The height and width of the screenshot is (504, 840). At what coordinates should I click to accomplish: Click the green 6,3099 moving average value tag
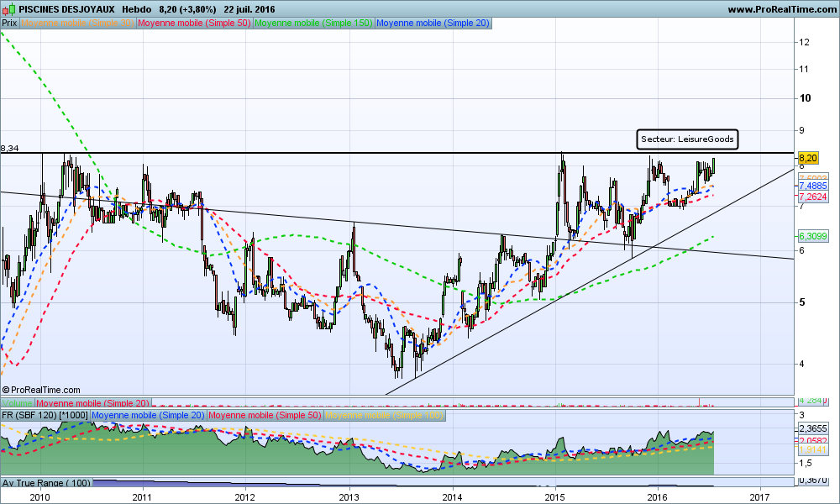[812, 236]
